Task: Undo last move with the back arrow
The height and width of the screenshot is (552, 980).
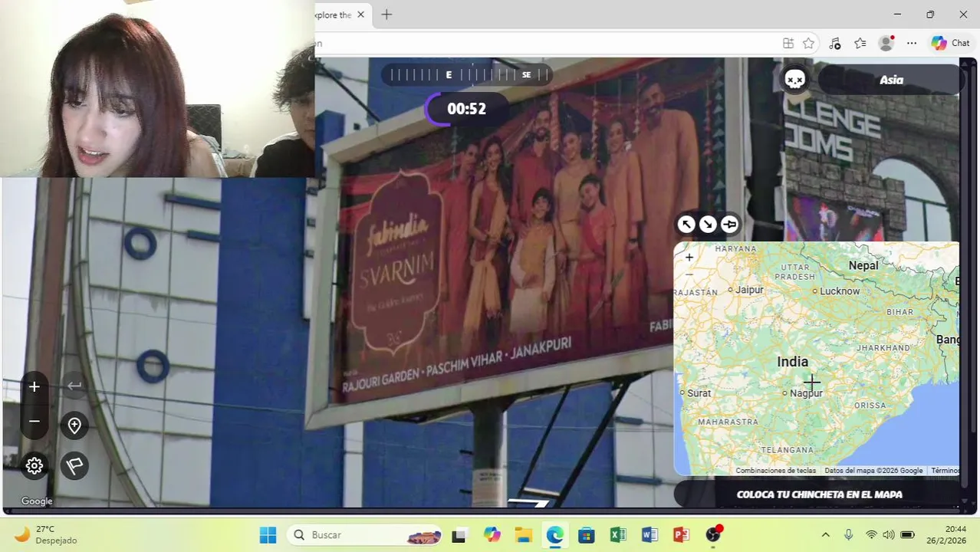Action: coord(74,386)
